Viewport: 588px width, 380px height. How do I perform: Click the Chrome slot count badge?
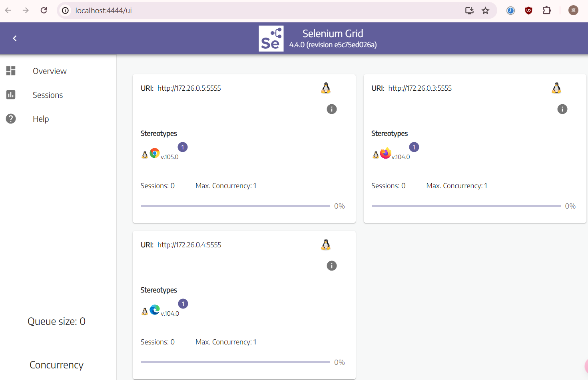click(183, 147)
